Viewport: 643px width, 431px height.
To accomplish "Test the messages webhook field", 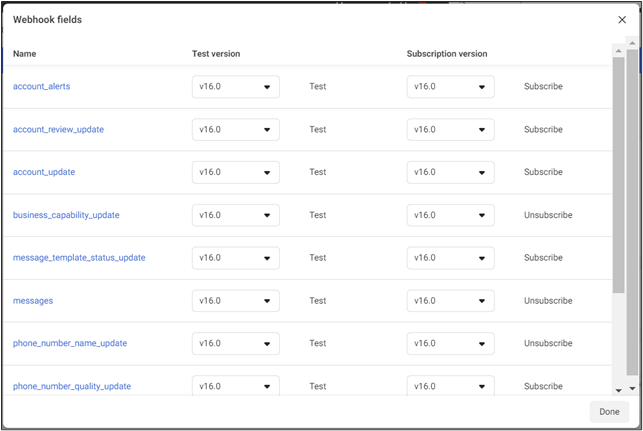I will (318, 301).
